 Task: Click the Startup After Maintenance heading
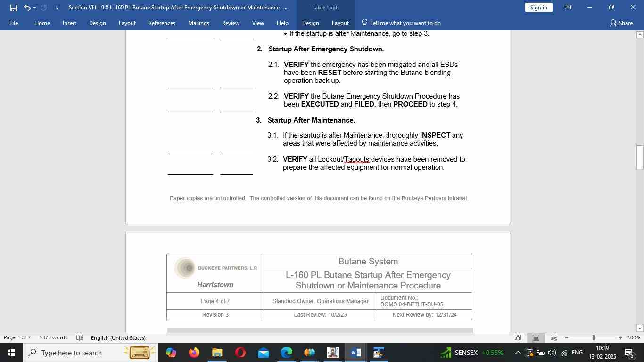pos(311,120)
